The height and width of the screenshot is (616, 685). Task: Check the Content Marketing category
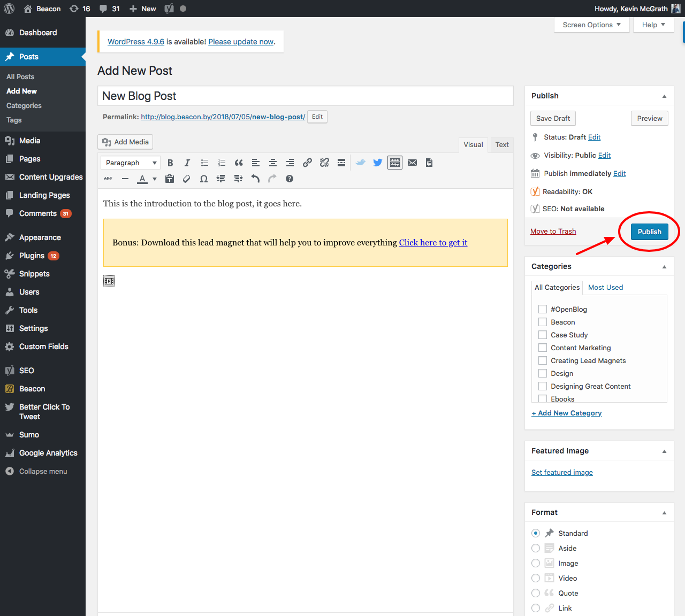coord(543,348)
